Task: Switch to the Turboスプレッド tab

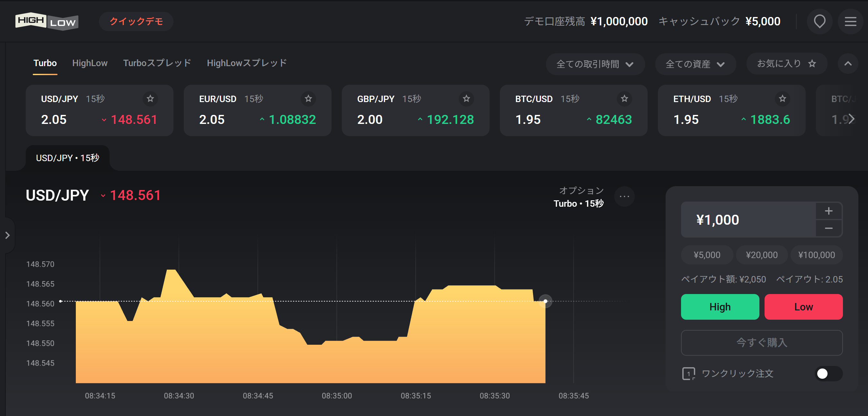Action: click(x=157, y=63)
